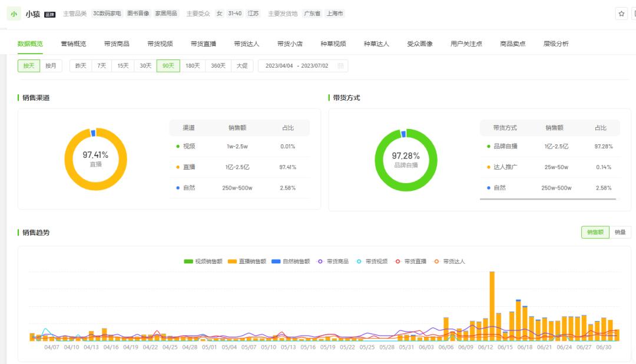636x364 pixels.
Task: Open the 商品卖点 analysis tab
Action: 512,43
